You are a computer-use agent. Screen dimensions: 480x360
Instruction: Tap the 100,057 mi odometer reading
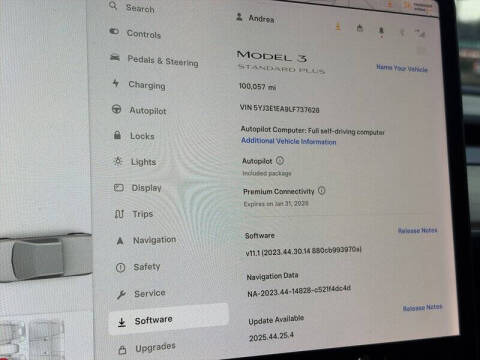tap(257, 87)
